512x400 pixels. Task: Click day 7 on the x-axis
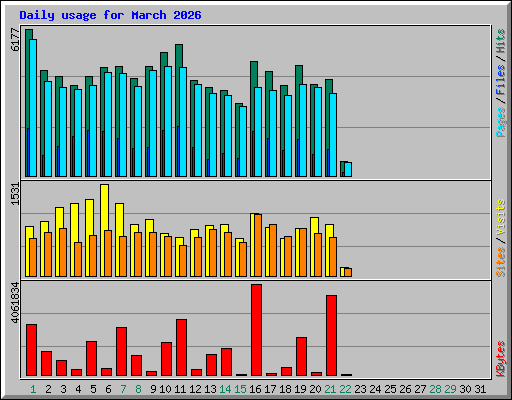(123, 389)
